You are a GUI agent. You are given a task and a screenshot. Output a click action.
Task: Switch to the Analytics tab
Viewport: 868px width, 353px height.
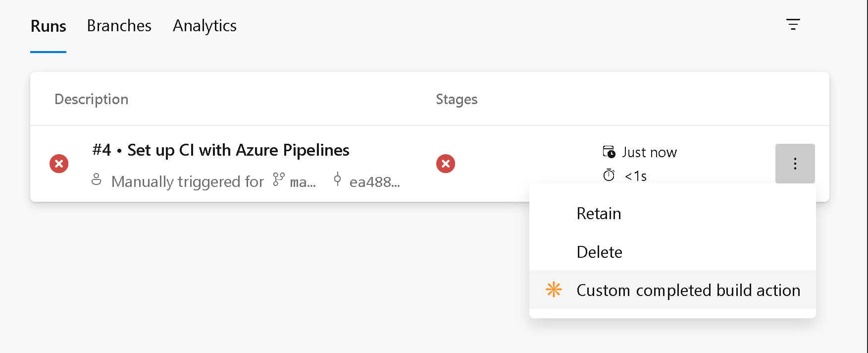click(204, 25)
